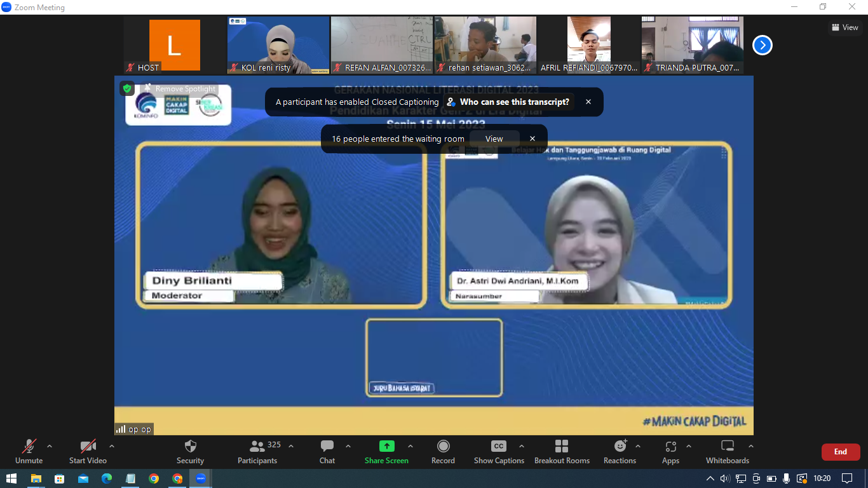The width and height of the screenshot is (868, 488).
Task: Open the Windows notification center
Action: (847, 478)
